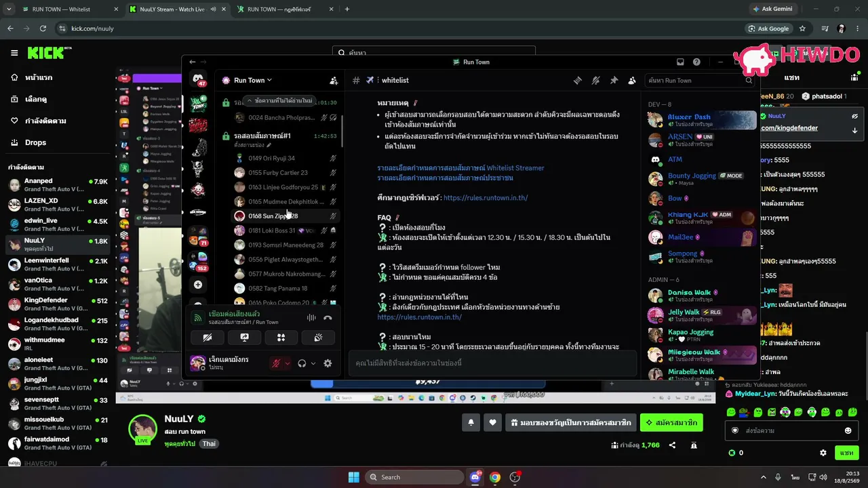This screenshot has height=488, width=868.
Task: Open member Jelly Walk in admin list
Action: point(701,315)
